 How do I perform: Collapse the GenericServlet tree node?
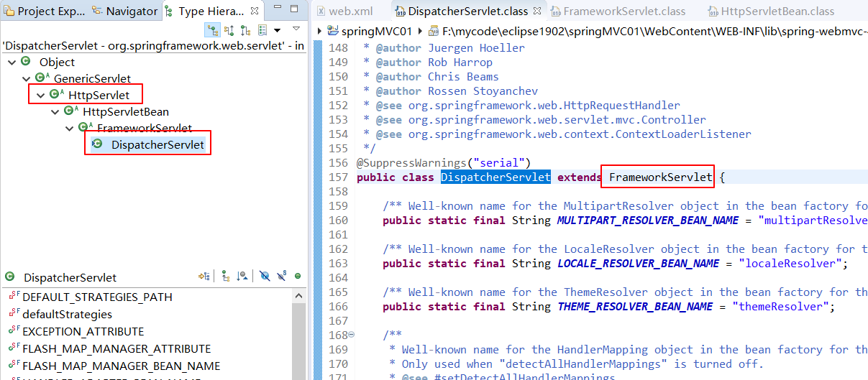click(x=27, y=78)
